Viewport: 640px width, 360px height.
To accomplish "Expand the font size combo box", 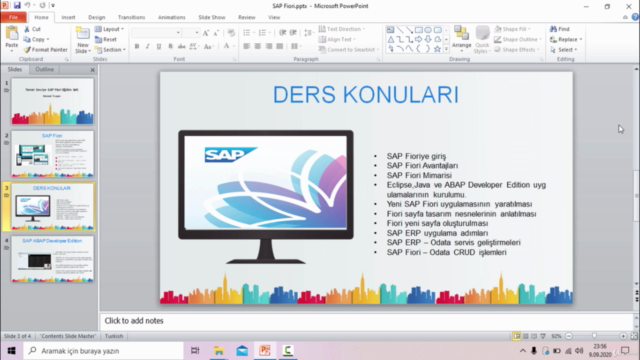I will [197, 33].
